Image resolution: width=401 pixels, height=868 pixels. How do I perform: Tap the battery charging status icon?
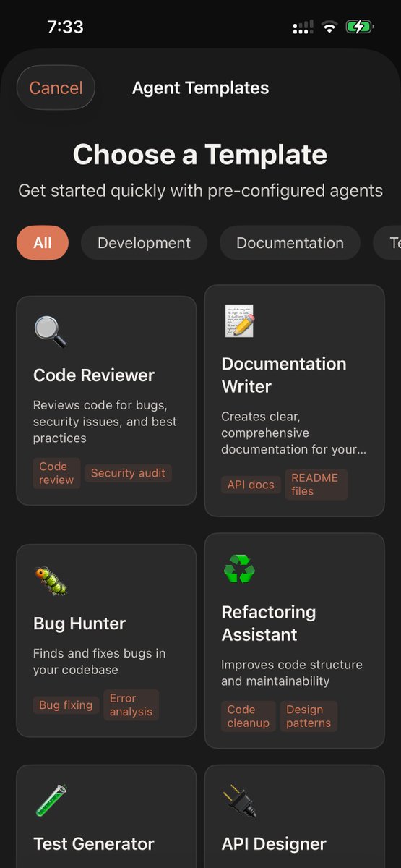[x=359, y=27]
